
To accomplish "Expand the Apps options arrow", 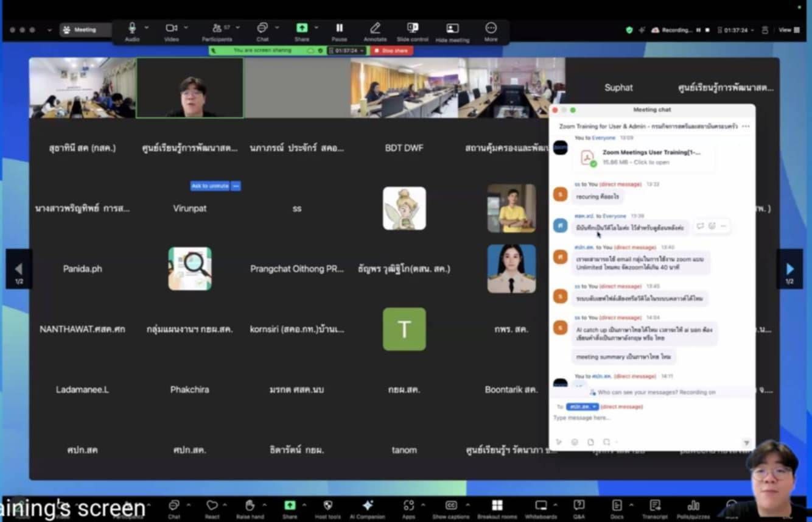I will point(422,505).
